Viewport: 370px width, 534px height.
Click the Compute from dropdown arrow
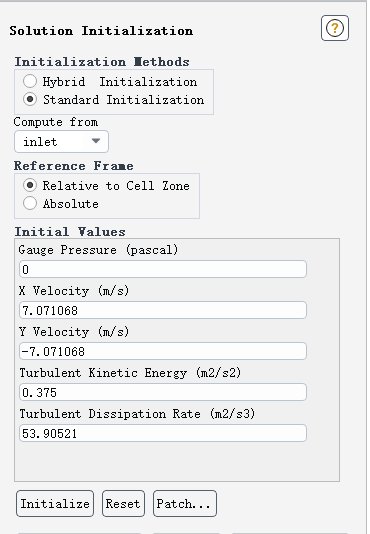96,141
